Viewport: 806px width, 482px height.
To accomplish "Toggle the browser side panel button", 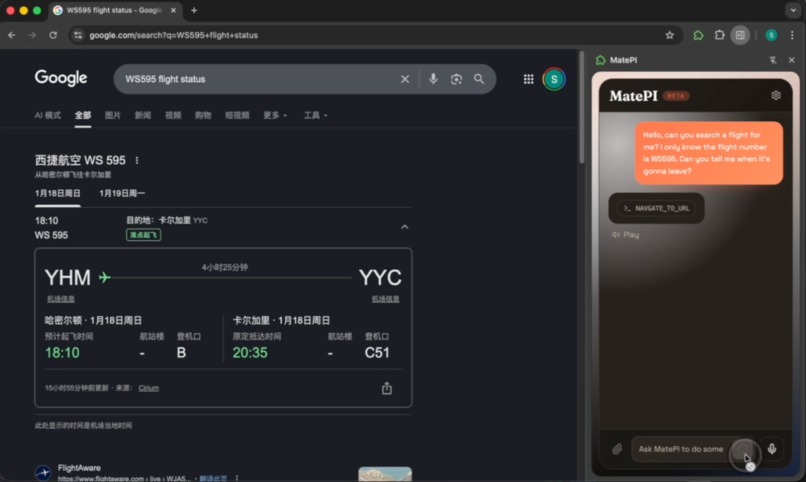I will [740, 35].
